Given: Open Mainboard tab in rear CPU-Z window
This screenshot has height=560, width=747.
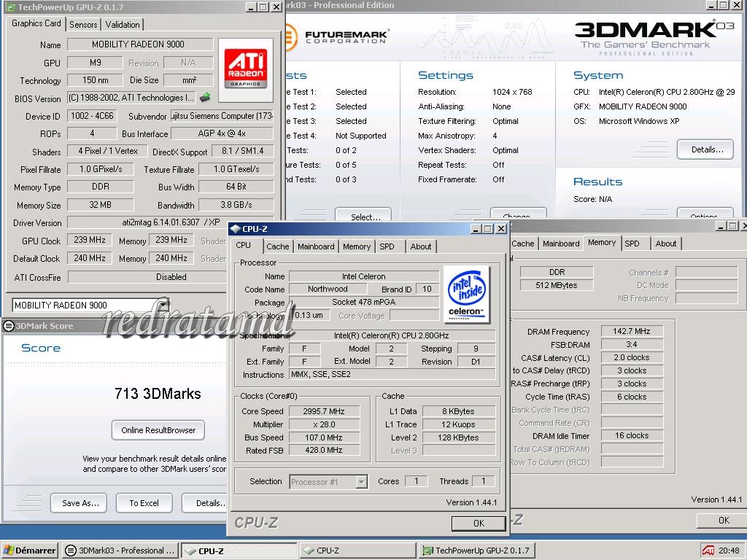Looking at the screenshot, I should pos(561,244).
